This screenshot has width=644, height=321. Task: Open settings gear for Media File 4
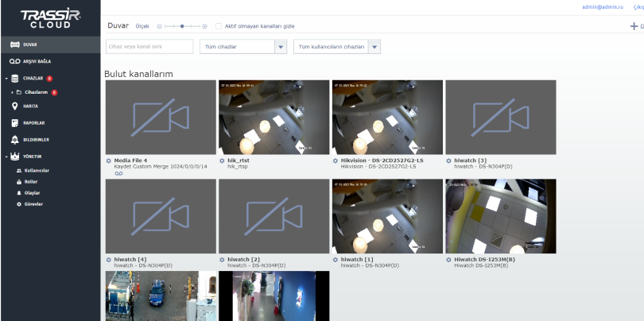click(x=109, y=160)
